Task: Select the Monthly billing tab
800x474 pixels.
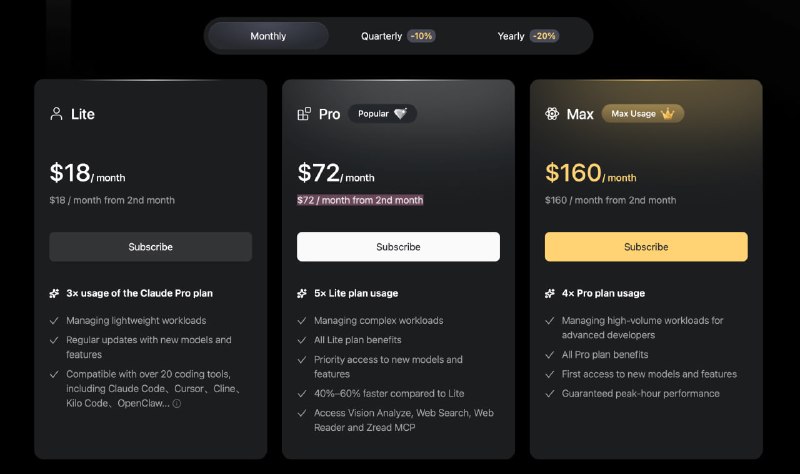Action: point(268,36)
